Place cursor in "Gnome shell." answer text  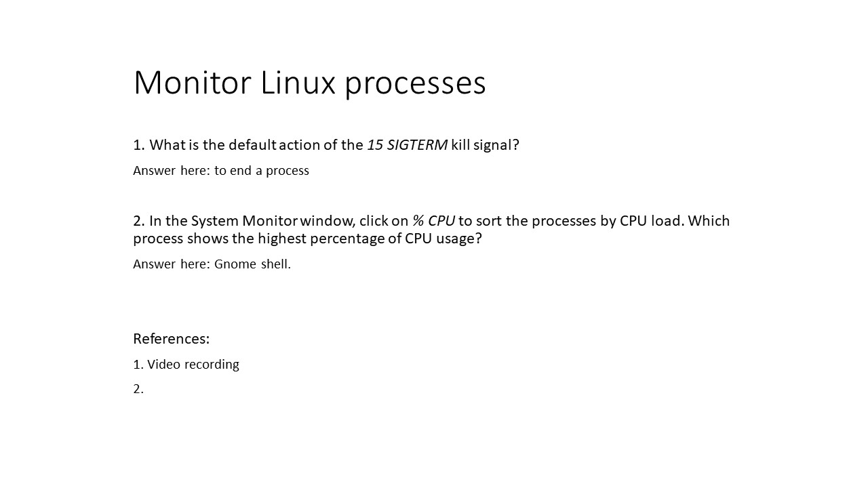click(x=252, y=264)
